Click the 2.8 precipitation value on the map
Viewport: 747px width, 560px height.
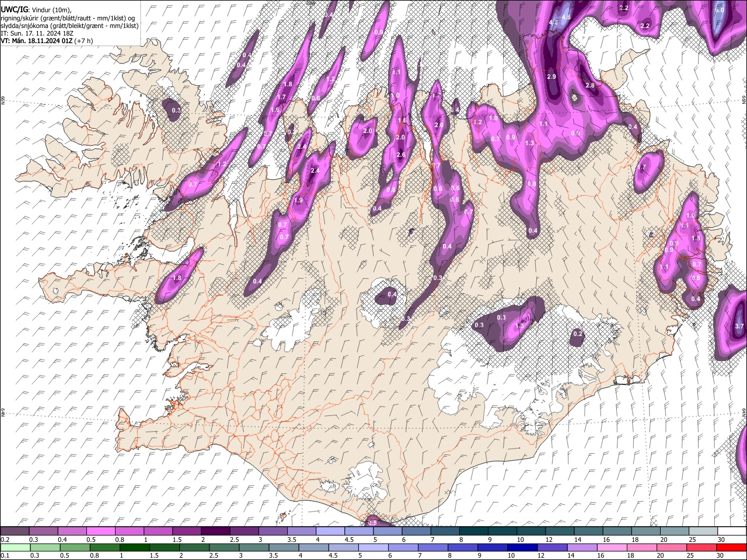pos(589,86)
